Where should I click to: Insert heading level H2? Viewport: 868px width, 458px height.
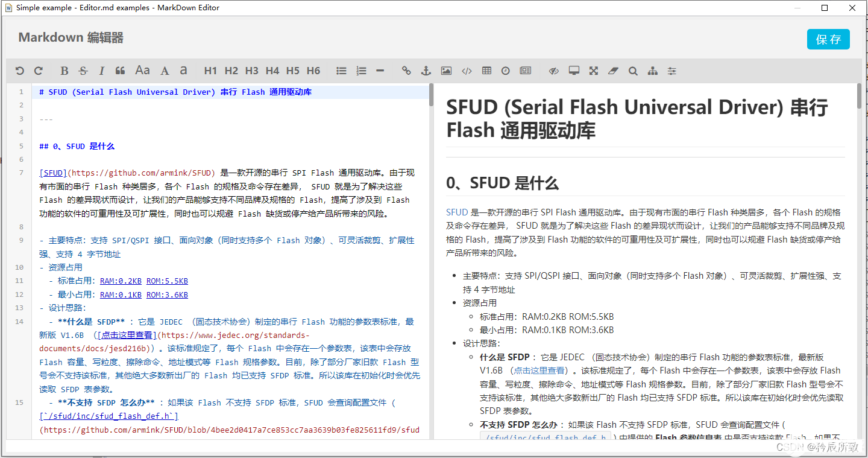(231, 71)
